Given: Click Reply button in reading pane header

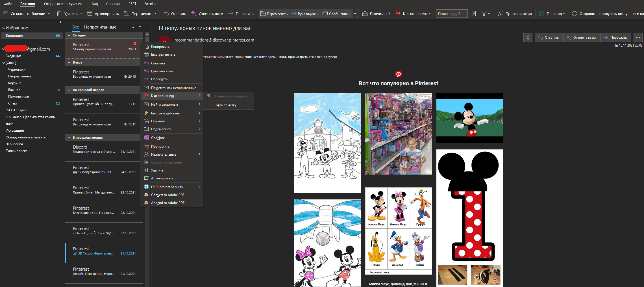Looking at the screenshot, I should coord(549,38).
